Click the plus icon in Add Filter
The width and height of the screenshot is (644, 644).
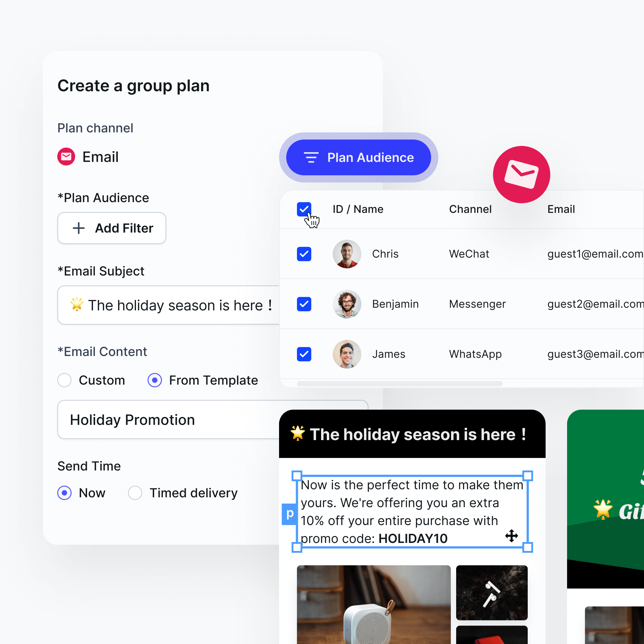pyautogui.click(x=79, y=228)
